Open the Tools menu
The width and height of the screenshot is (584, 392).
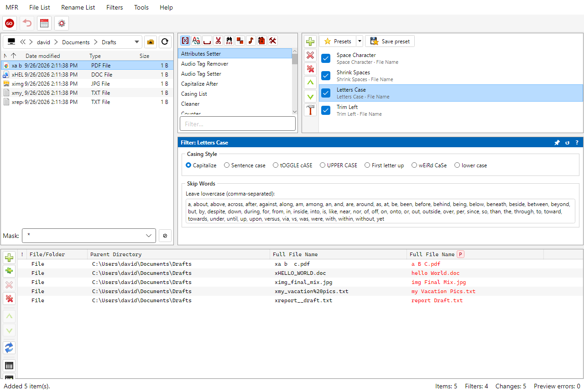141,7
